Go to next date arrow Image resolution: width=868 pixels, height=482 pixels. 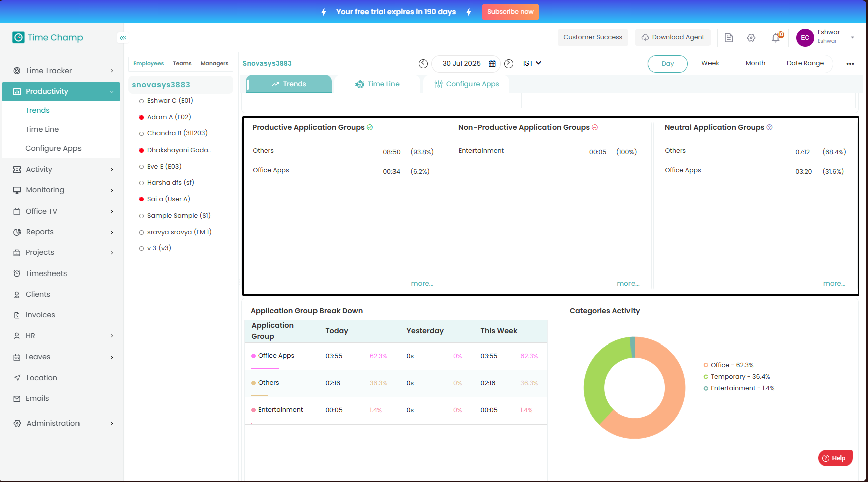click(509, 63)
